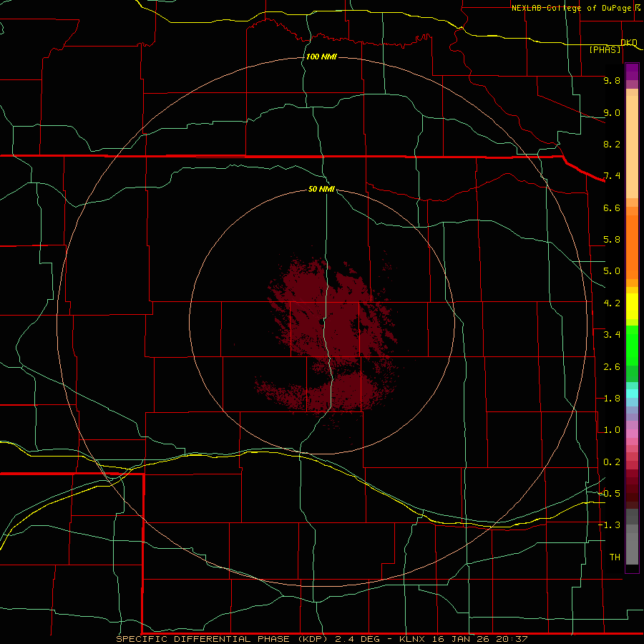This screenshot has height=644, width=644.
Task: Click the [PHAS] unit label
Action: click(605, 49)
